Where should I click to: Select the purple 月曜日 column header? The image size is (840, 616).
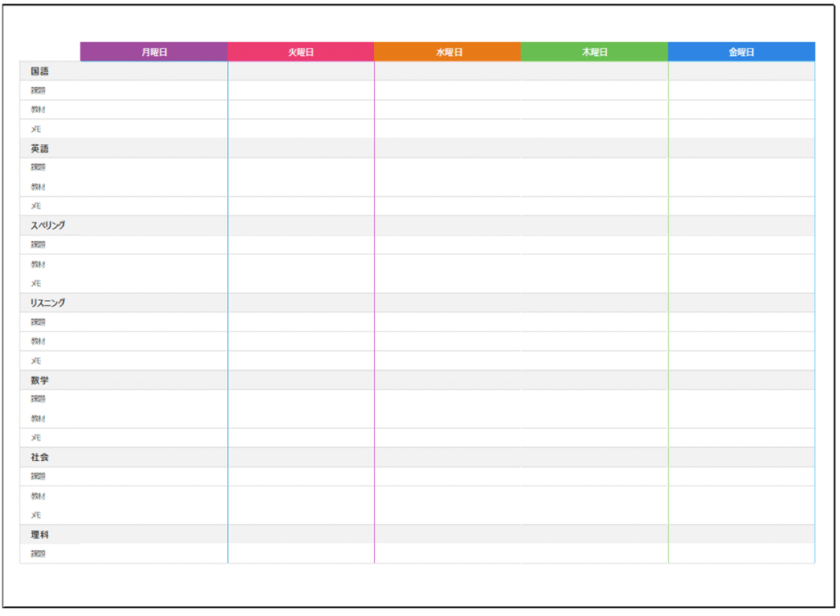pyautogui.click(x=153, y=52)
